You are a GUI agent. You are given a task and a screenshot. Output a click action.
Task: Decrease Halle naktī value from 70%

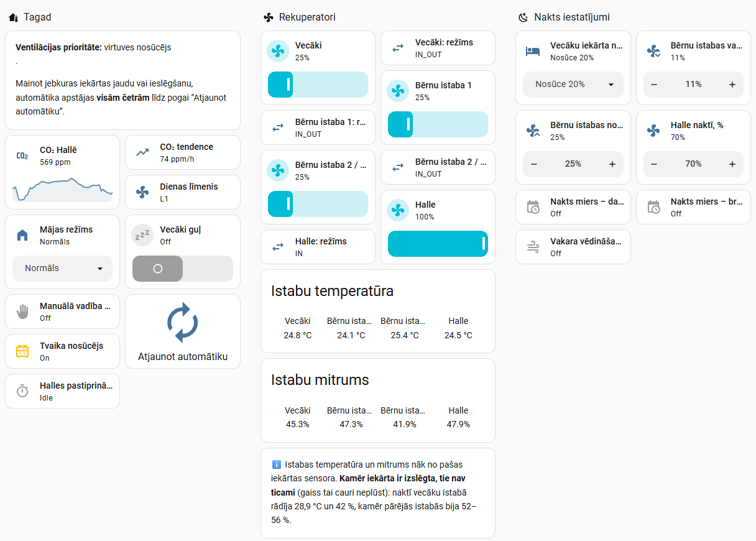coord(654,164)
